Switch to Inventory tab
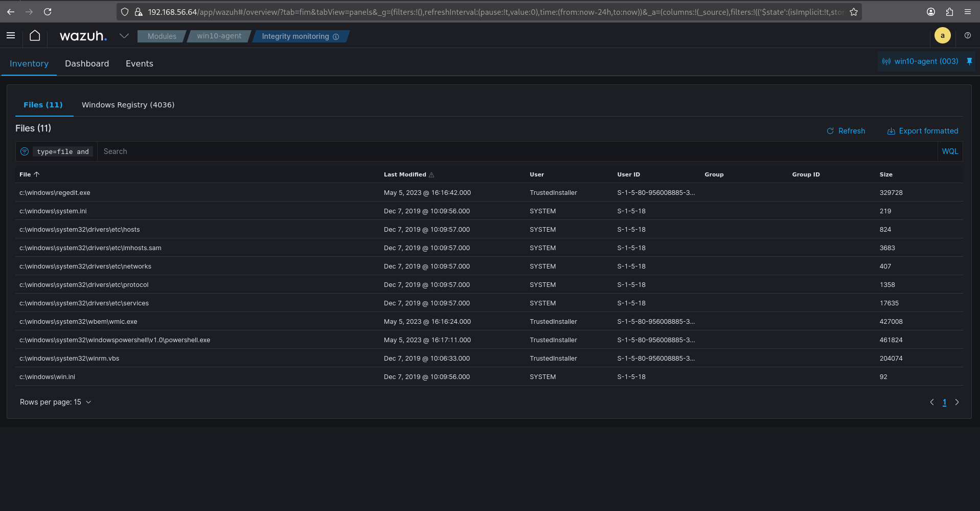Screen dimensions: 980x511 pyautogui.click(x=29, y=63)
